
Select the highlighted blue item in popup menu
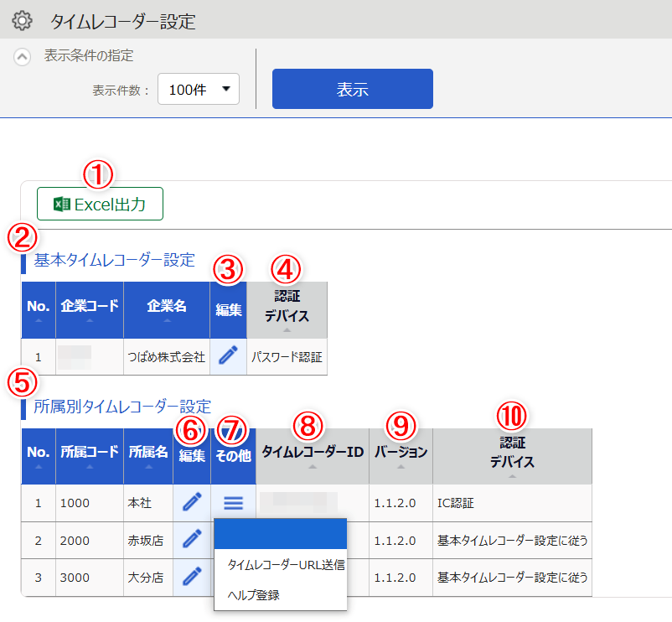281,534
